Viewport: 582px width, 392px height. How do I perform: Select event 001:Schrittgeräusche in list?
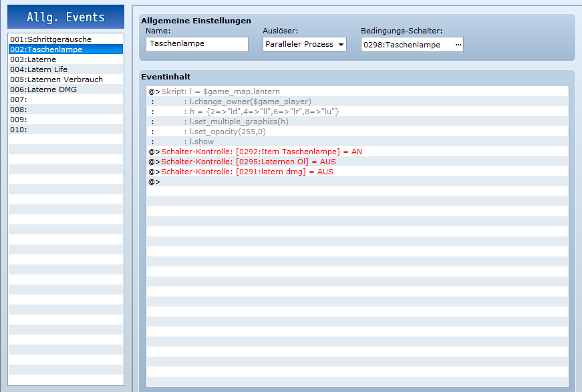click(x=65, y=39)
